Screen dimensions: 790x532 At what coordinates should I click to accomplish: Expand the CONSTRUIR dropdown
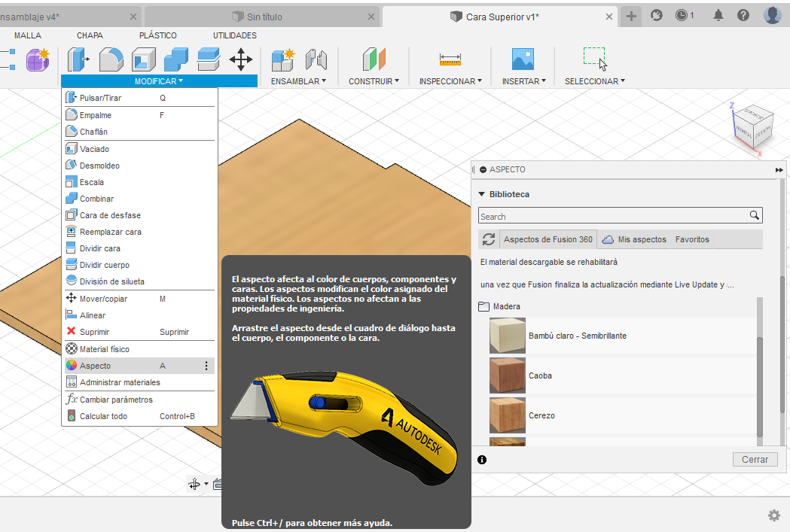tap(374, 81)
